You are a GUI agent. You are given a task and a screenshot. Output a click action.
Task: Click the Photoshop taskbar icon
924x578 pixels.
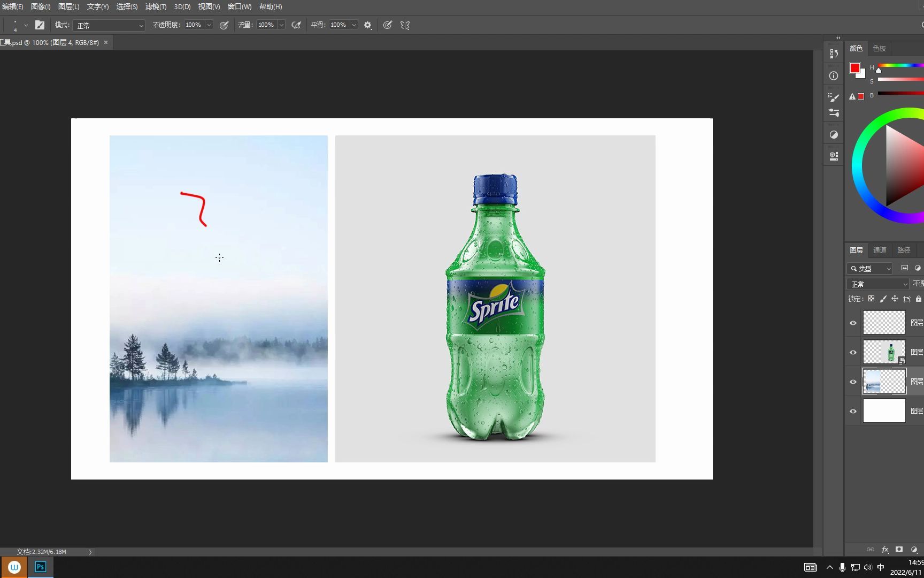point(40,567)
